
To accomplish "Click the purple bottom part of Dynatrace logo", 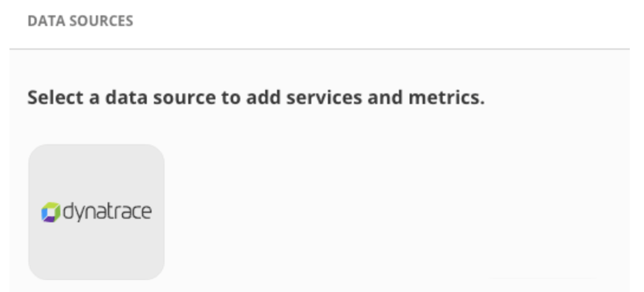I will [50, 219].
